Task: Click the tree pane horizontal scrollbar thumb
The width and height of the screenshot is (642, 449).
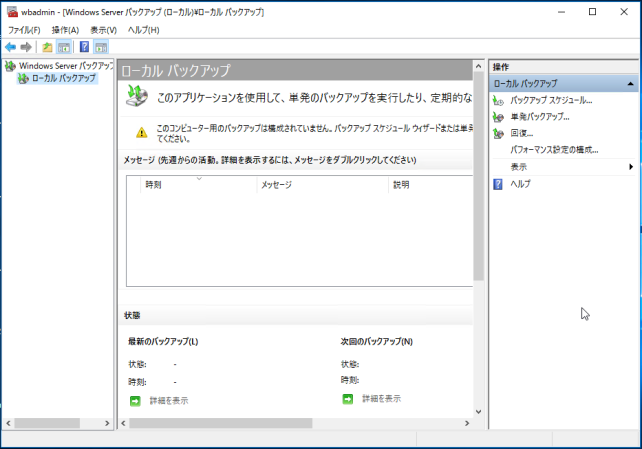Action: click(x=47, y=423)
